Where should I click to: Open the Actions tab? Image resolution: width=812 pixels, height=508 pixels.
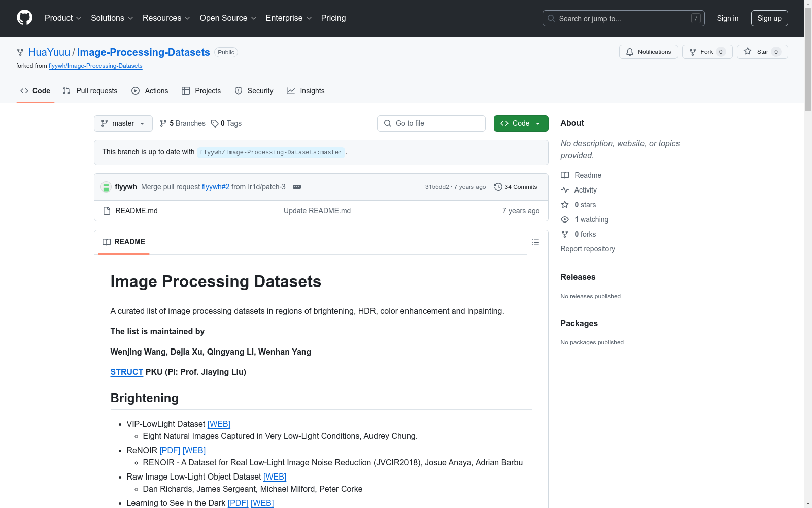(150, 91)
